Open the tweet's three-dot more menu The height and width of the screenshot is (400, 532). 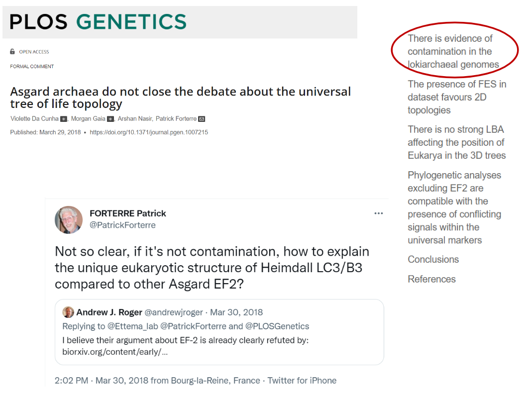click(x=379, y=213)
